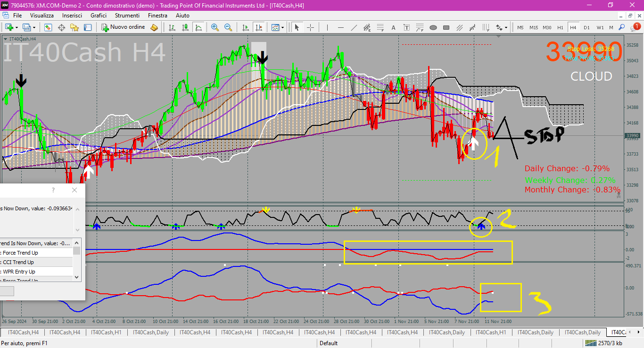Set timeframe to M30
644x348 pixels.
547,27
